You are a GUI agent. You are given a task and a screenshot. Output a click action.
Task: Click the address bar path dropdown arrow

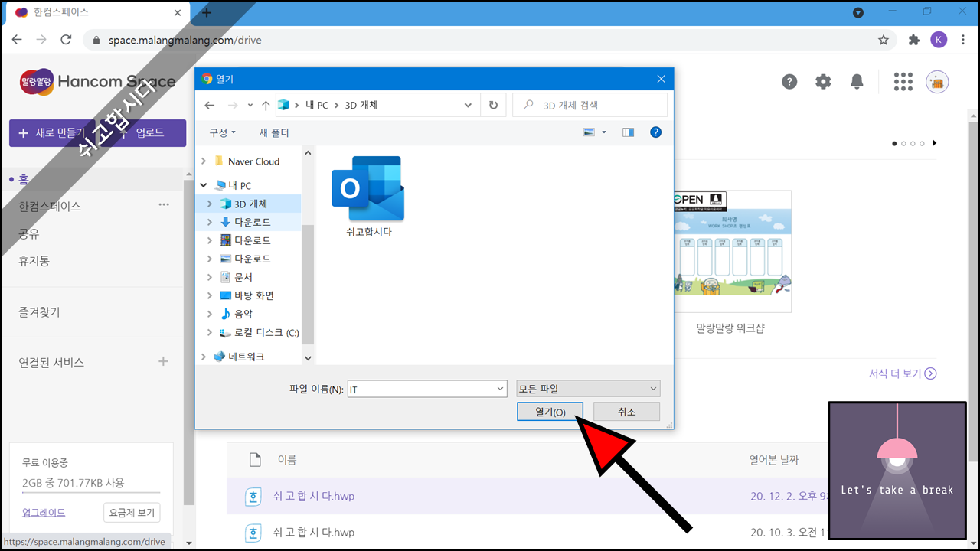tap(468, 105)
